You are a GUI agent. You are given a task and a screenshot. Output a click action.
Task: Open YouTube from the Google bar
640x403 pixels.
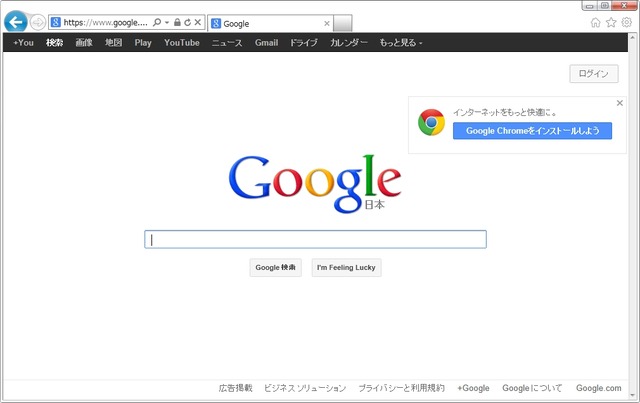[x=182, y=42]
